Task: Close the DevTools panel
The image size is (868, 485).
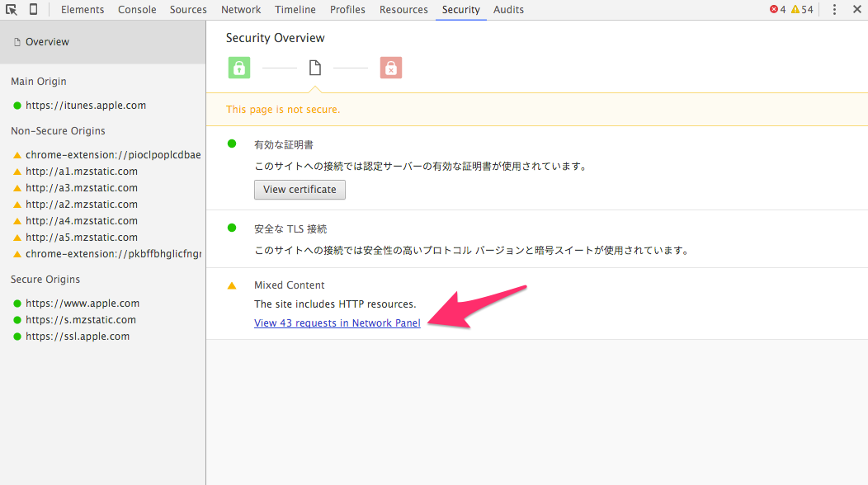Action: tap(857, 9)
